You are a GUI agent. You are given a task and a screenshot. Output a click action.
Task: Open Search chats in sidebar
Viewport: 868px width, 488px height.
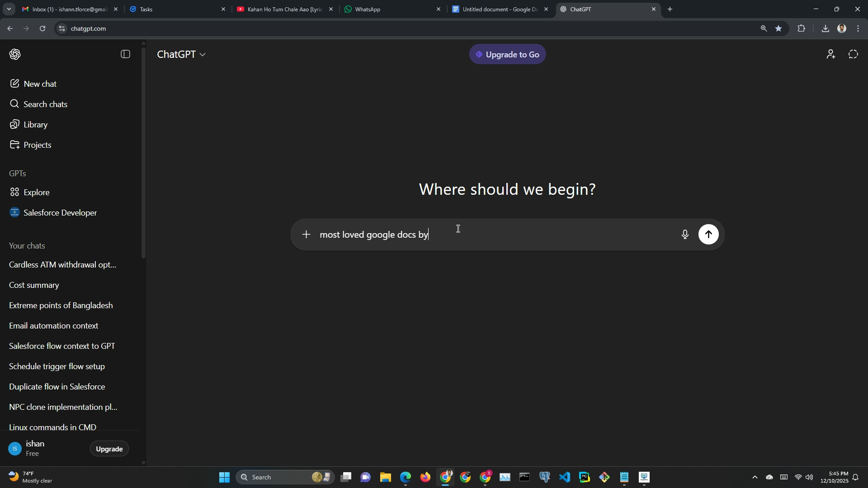pos(45,104)
